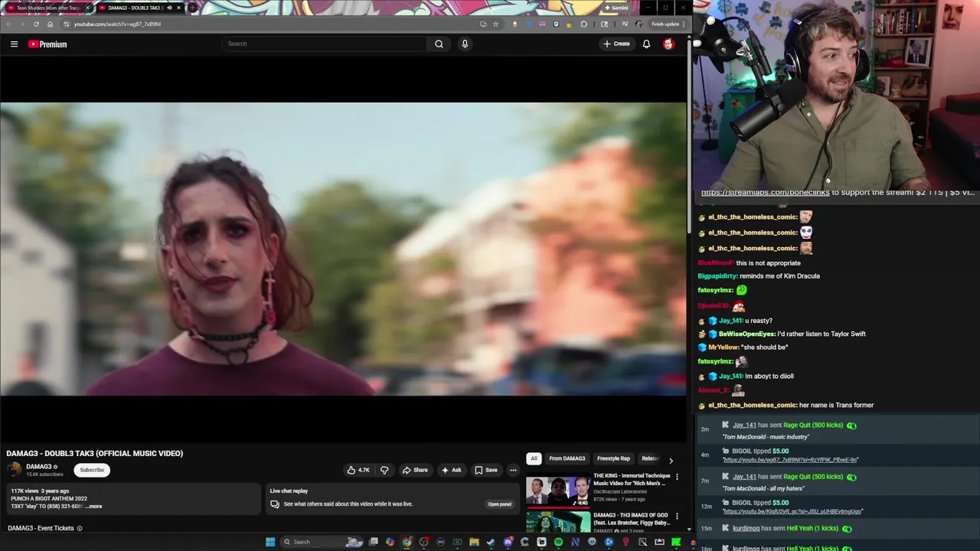Open live chat replay panel

500,504
